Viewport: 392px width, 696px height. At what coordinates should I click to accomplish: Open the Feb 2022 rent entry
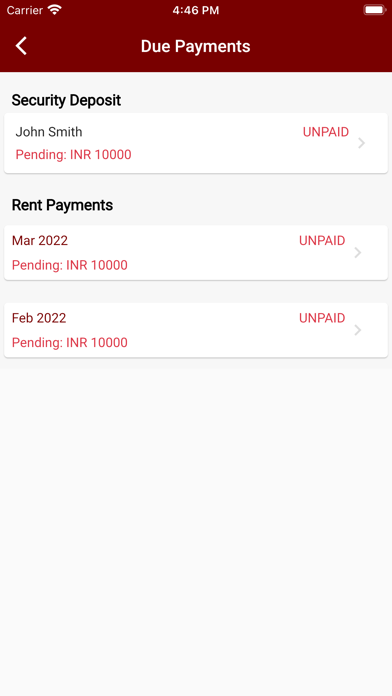pos(196,330)
